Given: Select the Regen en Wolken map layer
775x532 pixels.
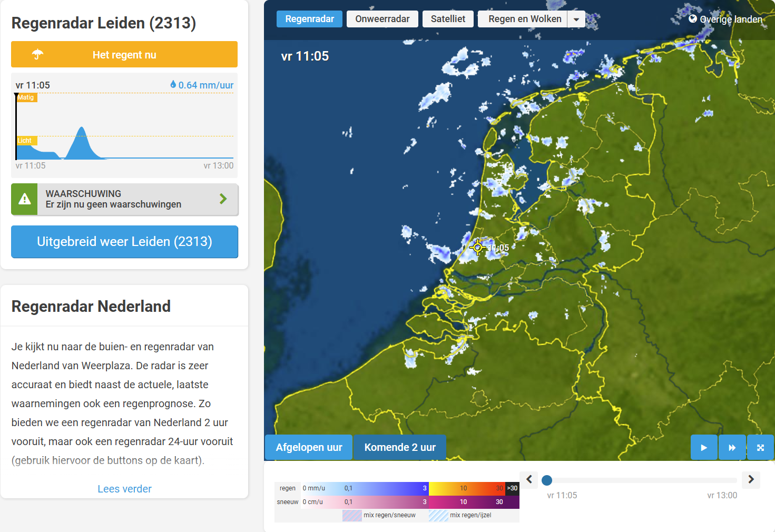Looking at the screenshot, I should 523,19.
